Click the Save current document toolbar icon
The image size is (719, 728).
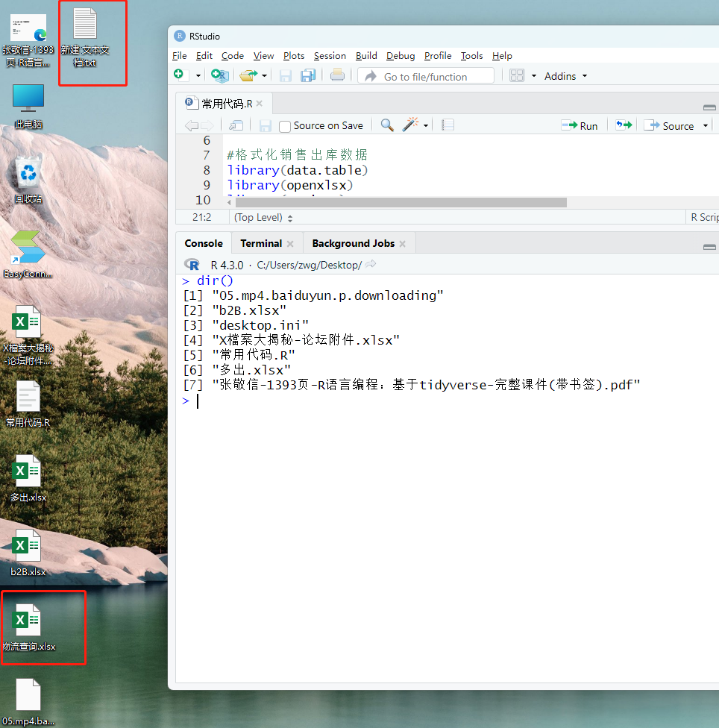(x=286, y=75)
